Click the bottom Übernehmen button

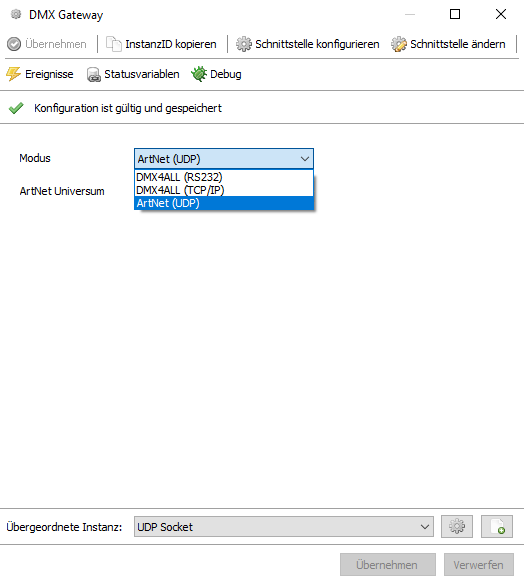pos(388,565)
